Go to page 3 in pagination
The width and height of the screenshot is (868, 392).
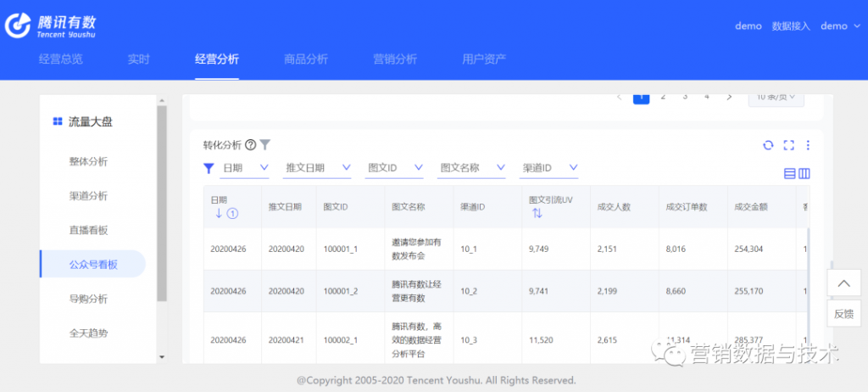(685, 97)
